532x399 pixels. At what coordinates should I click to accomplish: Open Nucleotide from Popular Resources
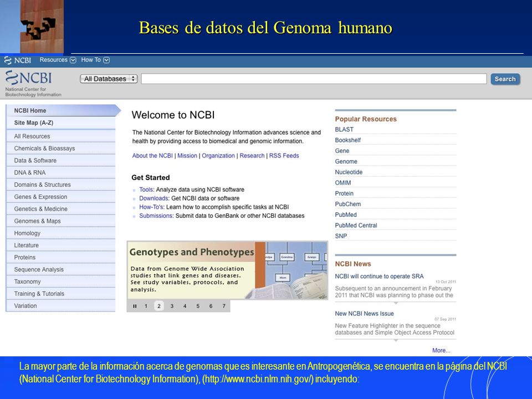pyautogui.click(x=349, y=172)
